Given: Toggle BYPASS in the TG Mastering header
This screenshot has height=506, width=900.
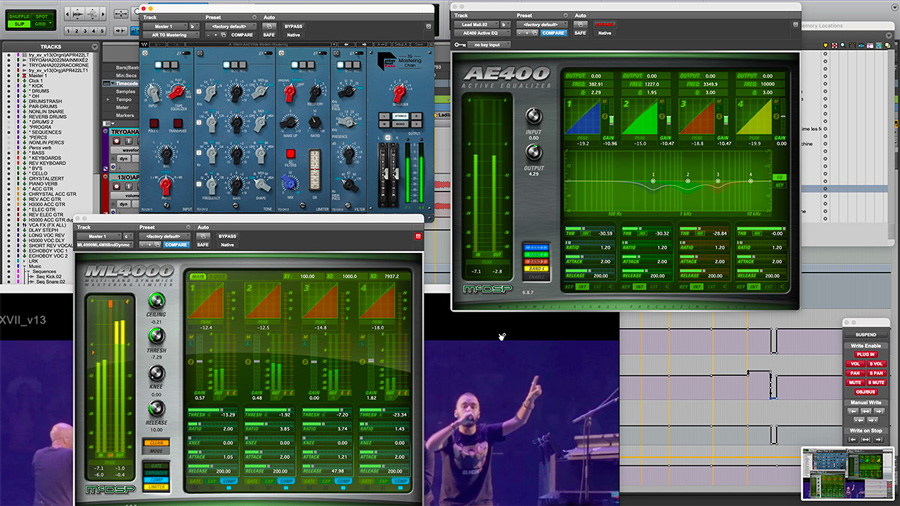Looking at the screenshot, I should 293,26.
